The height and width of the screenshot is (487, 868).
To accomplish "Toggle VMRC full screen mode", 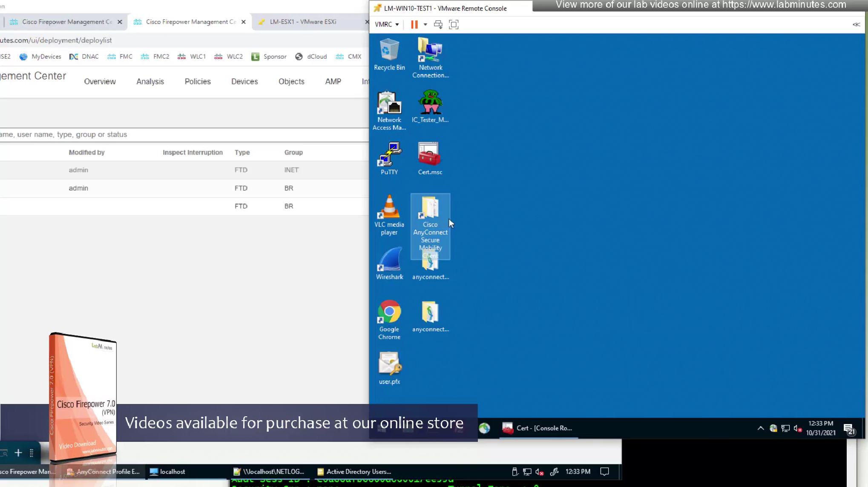I will coord(454,25).
